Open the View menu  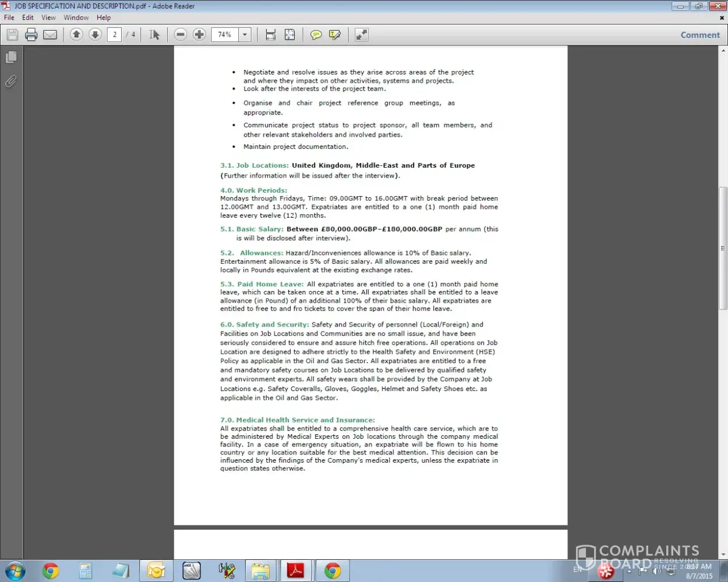pyautogui.click(x=48, y=17)
